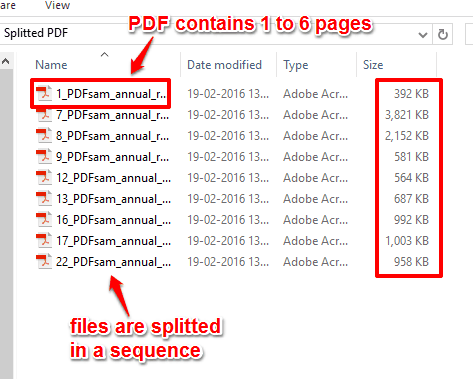Click the PDF icon of 8_PDFsam_annual file
The height and width of the screenshot is (379, 473).
44,135
